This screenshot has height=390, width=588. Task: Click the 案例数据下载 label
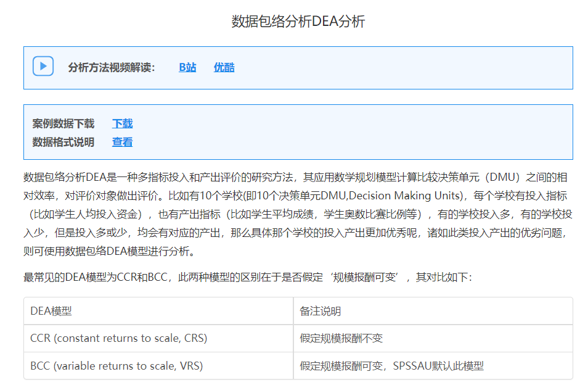(63, 123)
